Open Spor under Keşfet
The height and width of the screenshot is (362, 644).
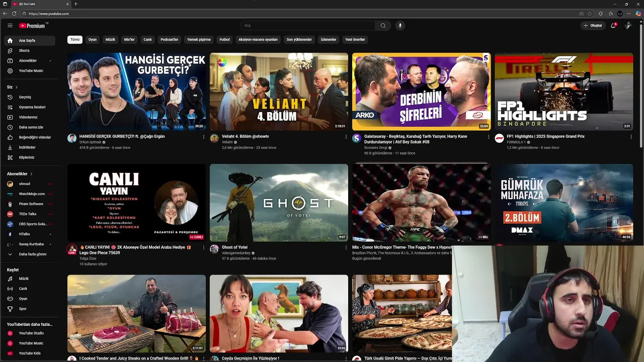coord(29,309)
